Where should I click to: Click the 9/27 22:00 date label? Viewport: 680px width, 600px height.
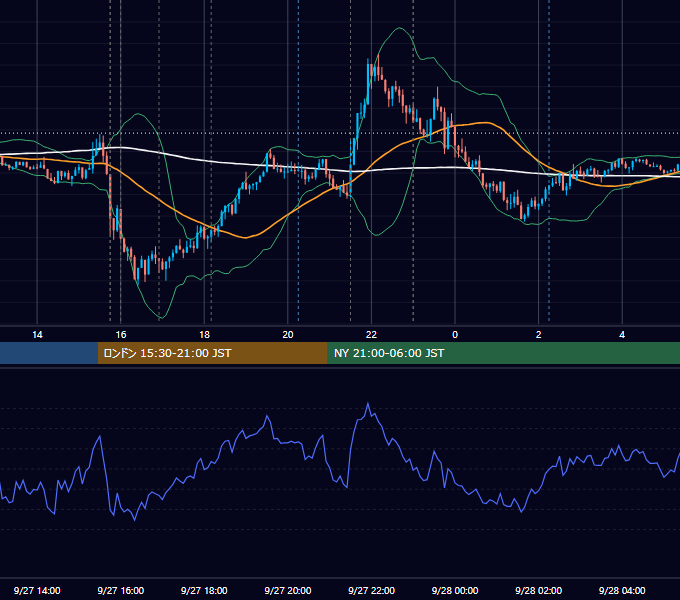pos(372,590)
